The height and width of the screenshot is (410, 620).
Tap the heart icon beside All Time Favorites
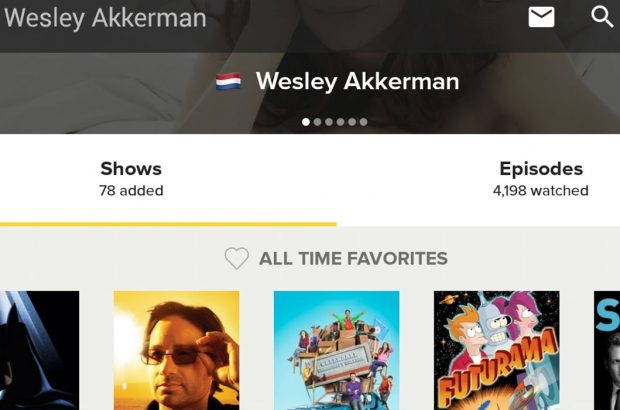click(x=236, y=259)
